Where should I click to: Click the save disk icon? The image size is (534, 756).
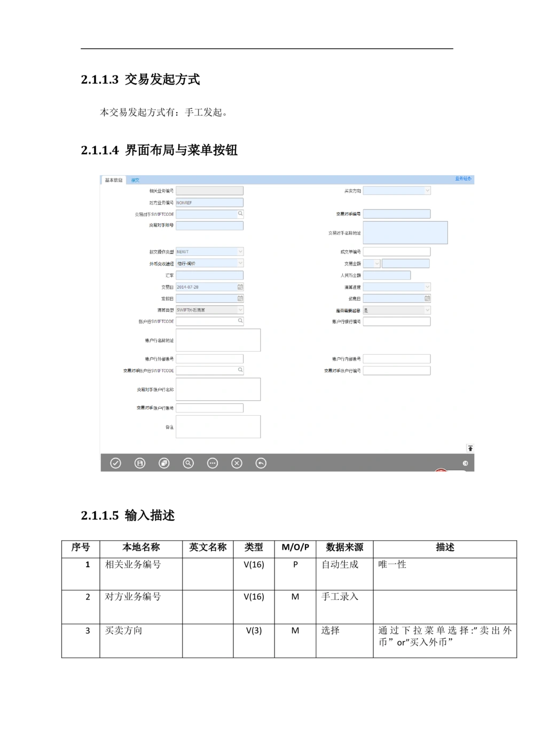click(140, 463)
